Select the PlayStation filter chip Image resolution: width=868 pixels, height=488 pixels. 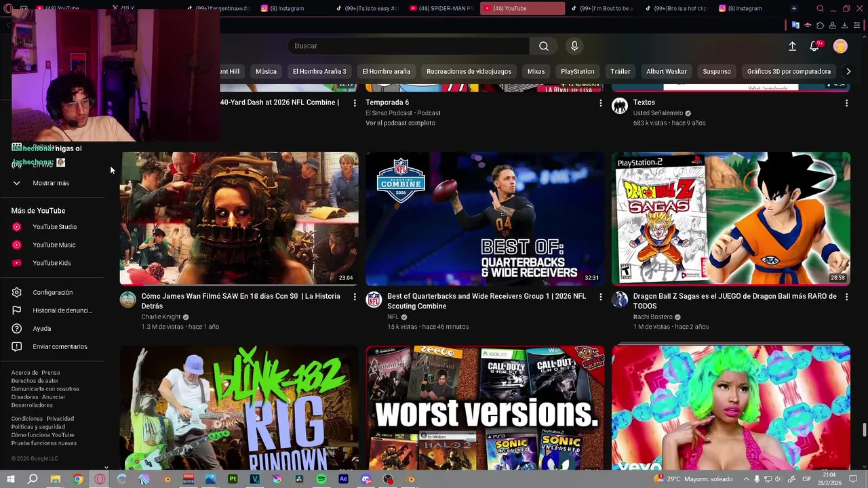[x=577, y=71]
